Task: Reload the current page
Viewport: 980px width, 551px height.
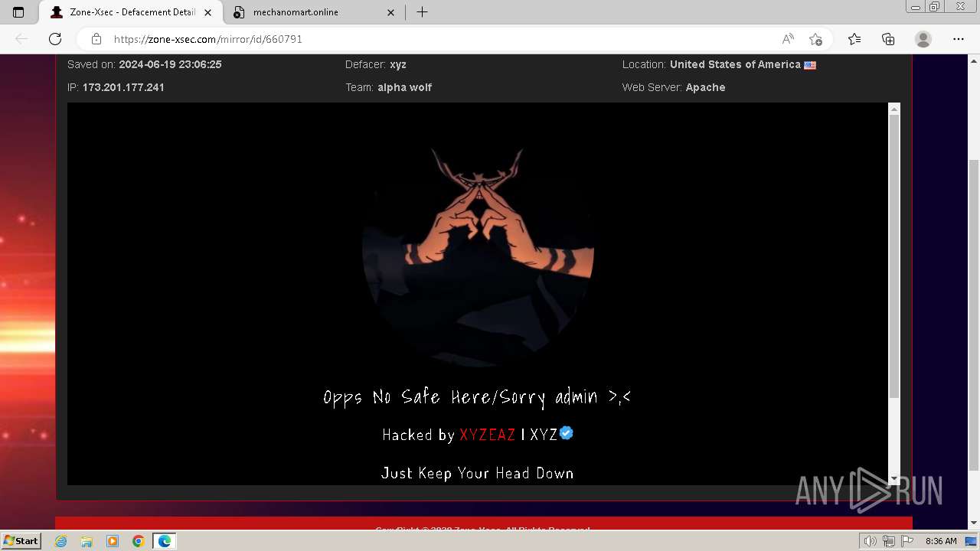Action: pos(55,39)
